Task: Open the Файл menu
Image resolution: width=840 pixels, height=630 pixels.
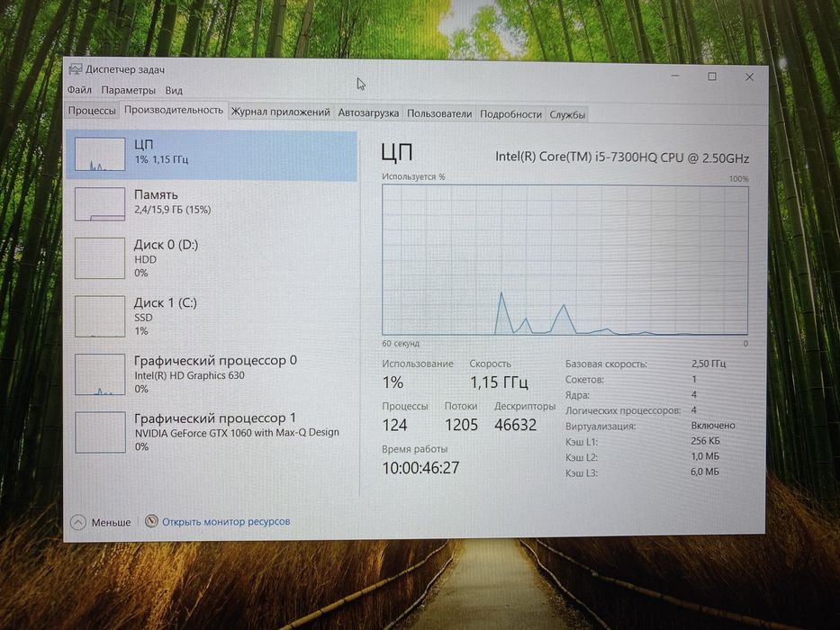Action: [80, 90]
